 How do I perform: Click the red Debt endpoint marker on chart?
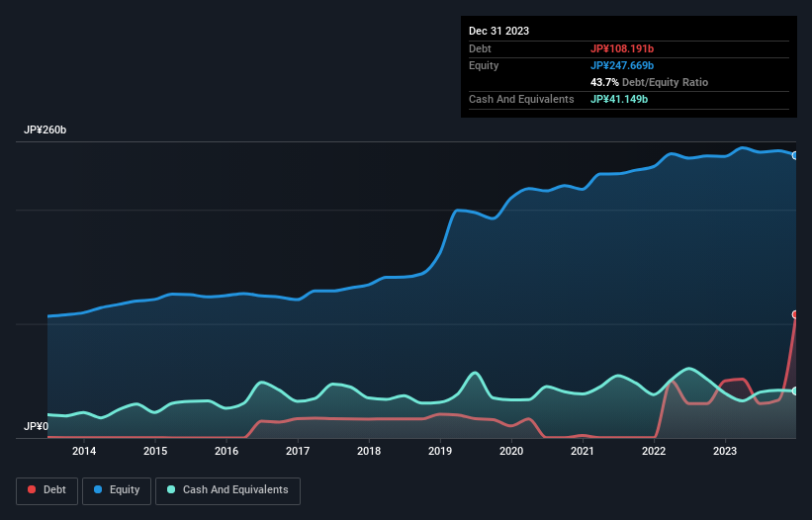794,314
